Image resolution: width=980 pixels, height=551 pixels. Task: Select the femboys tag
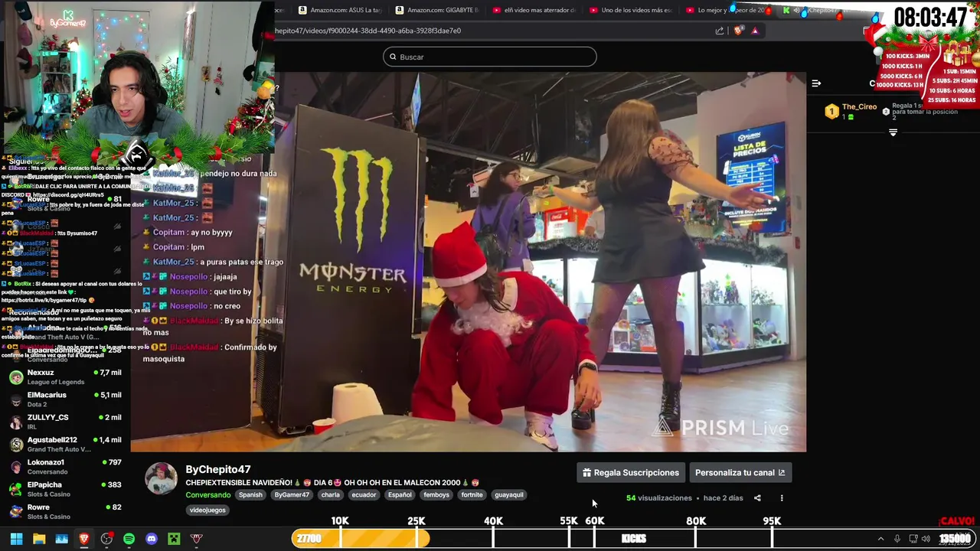pyautogui.click(x=436, y=495)
